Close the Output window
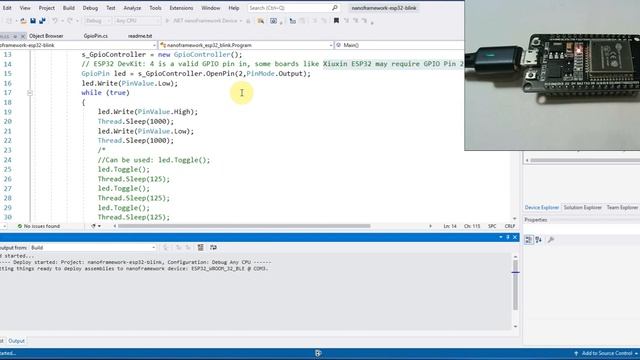This screenshot has width=640, height=360. tap(515, 237)
